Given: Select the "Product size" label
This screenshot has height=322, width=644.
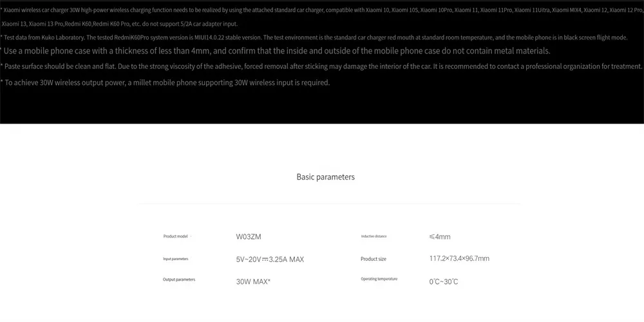Looking at the screenshot, I should pos(374,259).
